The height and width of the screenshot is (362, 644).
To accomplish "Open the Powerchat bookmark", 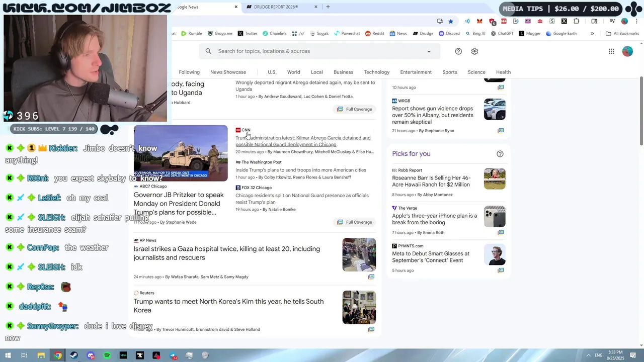I will [347, 34].
